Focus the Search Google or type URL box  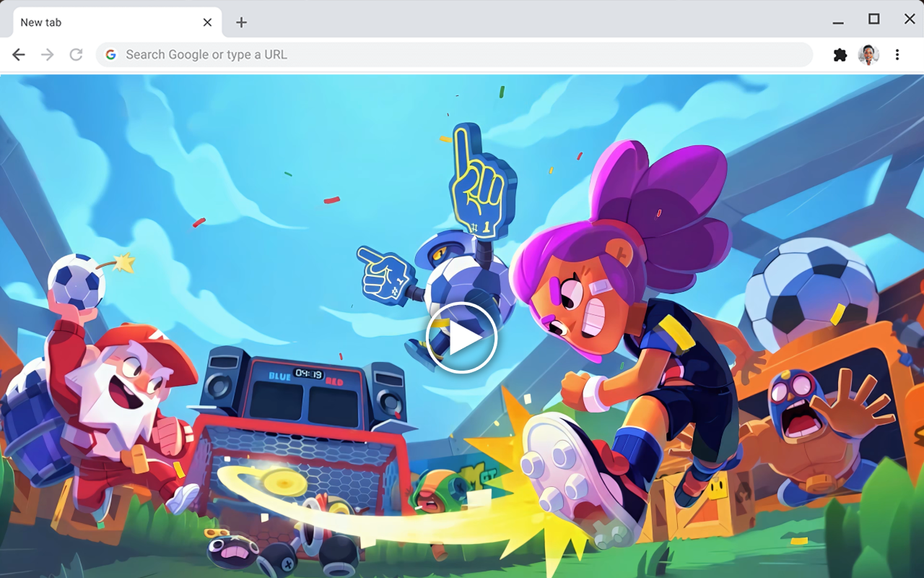pyautogui.click(x=455, y=55)
